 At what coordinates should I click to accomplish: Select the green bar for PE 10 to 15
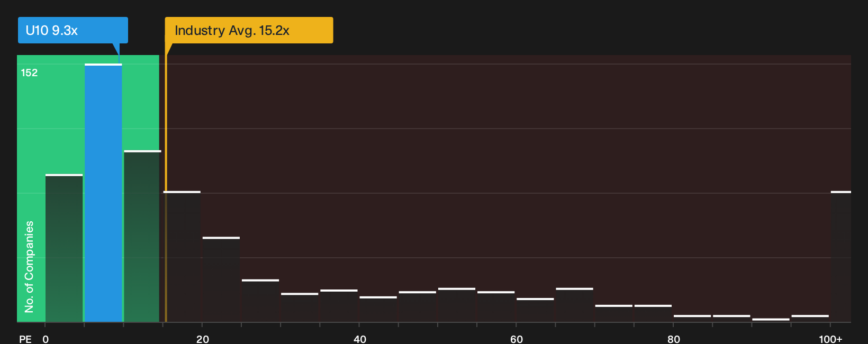[x=142, y=236]
